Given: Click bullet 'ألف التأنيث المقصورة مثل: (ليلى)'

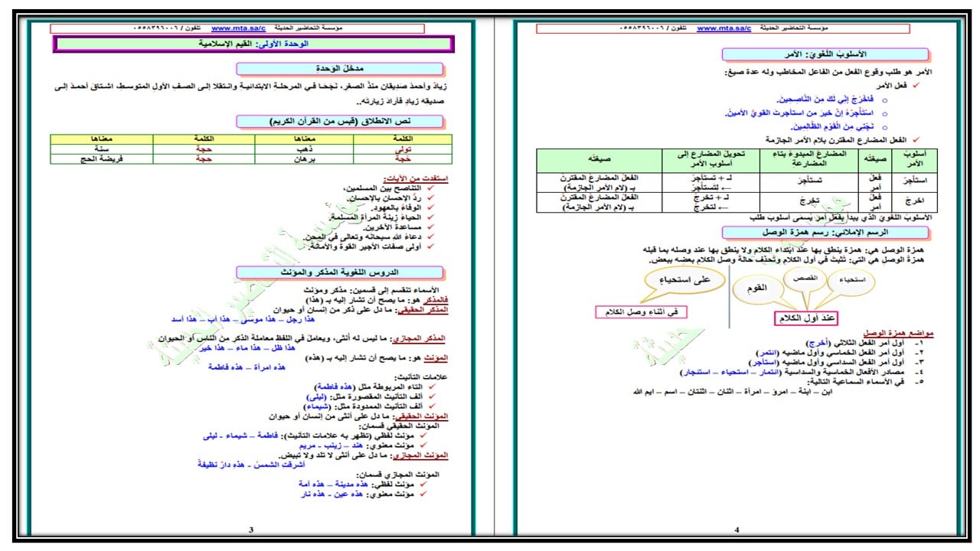Looking at the screenshot, I should tap(361, 397).
